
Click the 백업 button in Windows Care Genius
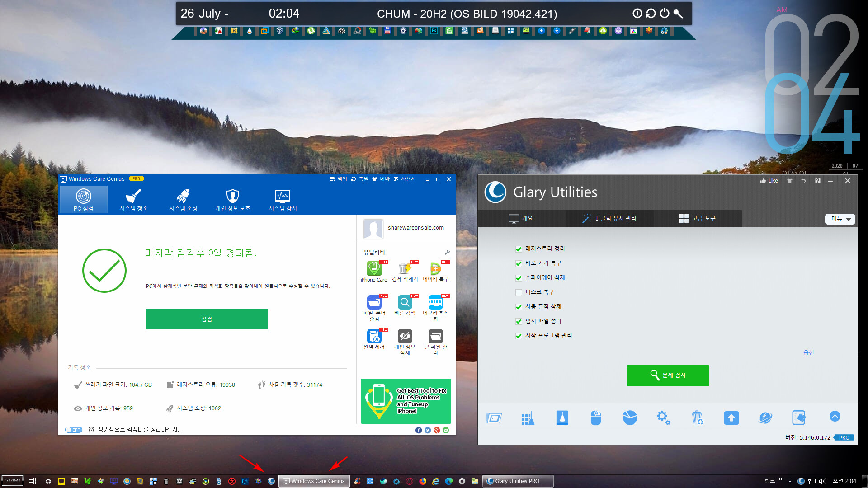(338, 179)
